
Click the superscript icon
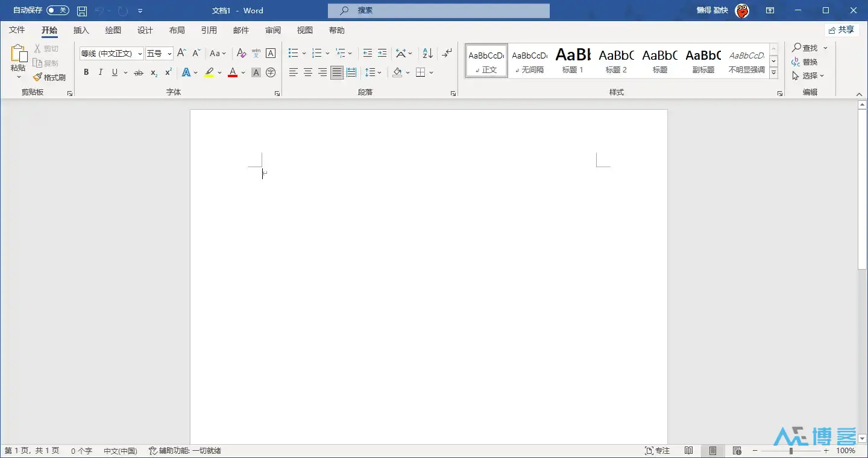click(167, 72)
